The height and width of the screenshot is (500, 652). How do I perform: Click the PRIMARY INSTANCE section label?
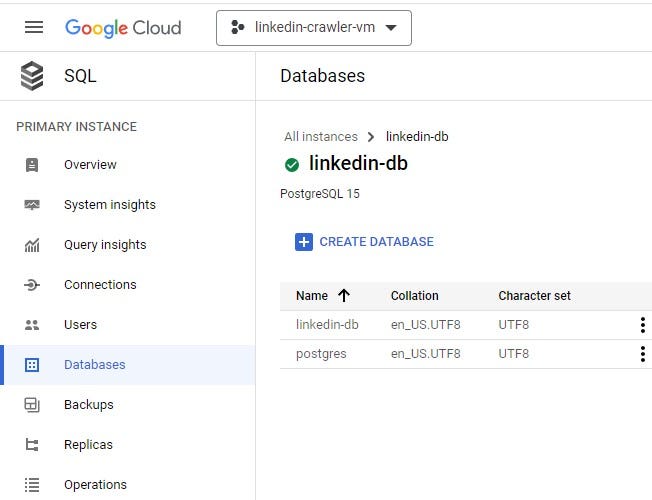(77, 126)
